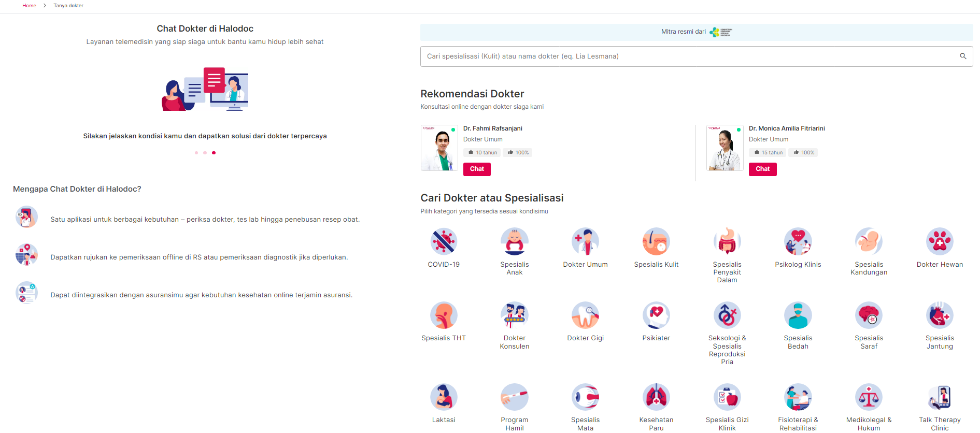Select the Spesialis Anak icon

click(x=515, y=241)
